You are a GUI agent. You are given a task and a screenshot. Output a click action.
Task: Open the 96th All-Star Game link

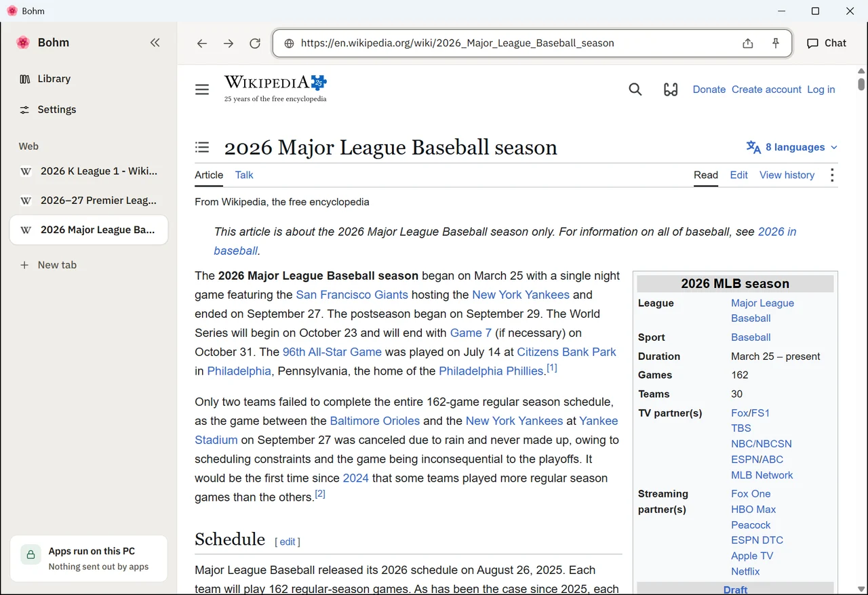click(332, 352)
